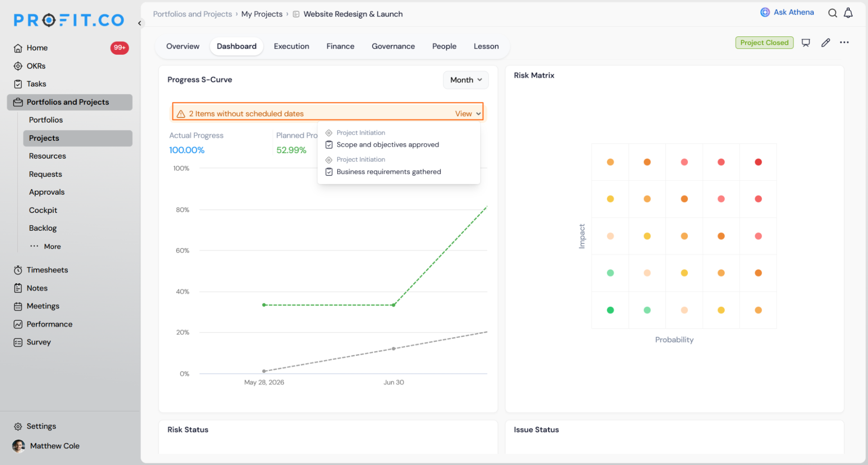Image resolution: width=868 pixels, height=465 pixels.
Task: Select Business requirements gathered task item
Action: click(x=389, y=172)
